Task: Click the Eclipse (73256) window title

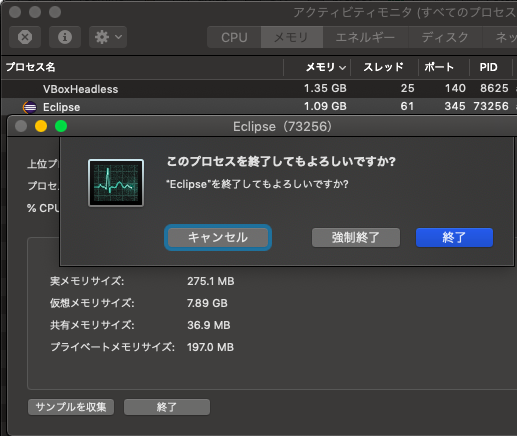Action: 282,127
